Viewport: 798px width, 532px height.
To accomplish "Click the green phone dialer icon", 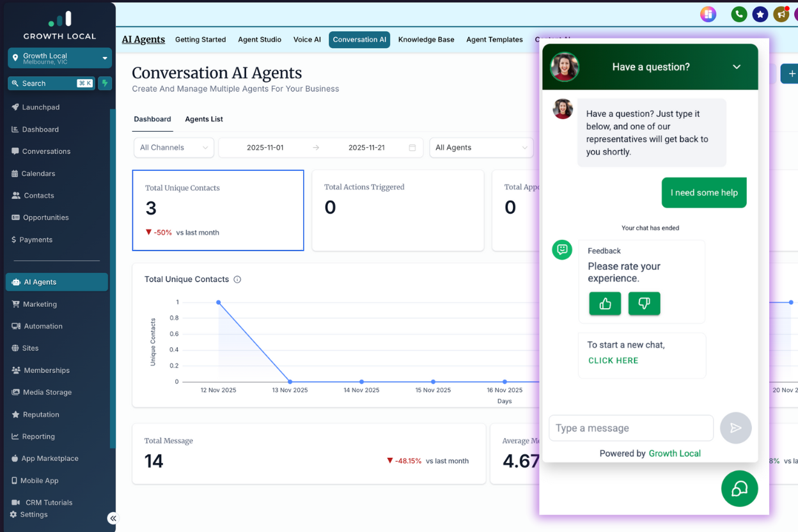I will (x=739, y=14).
